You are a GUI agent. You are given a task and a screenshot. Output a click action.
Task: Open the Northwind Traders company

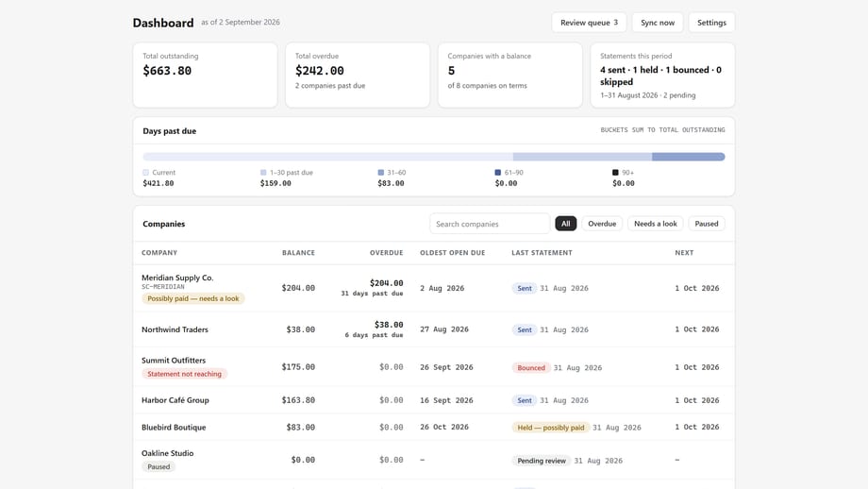click(x=175, y=329)
